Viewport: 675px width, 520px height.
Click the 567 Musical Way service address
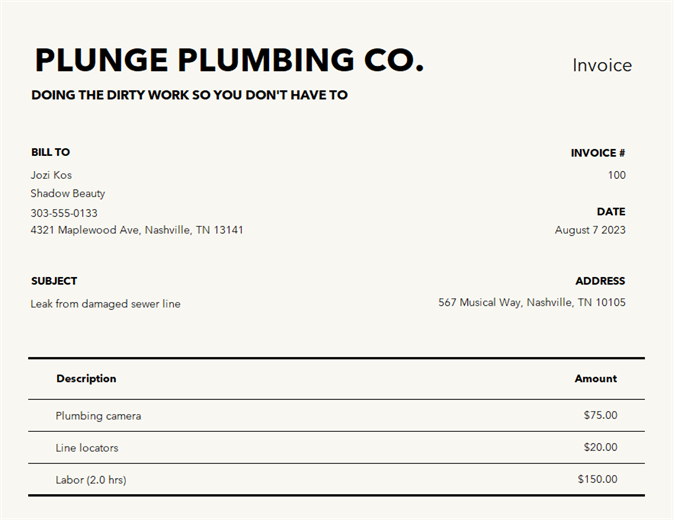pyautogui.click(x=532, y=302)
